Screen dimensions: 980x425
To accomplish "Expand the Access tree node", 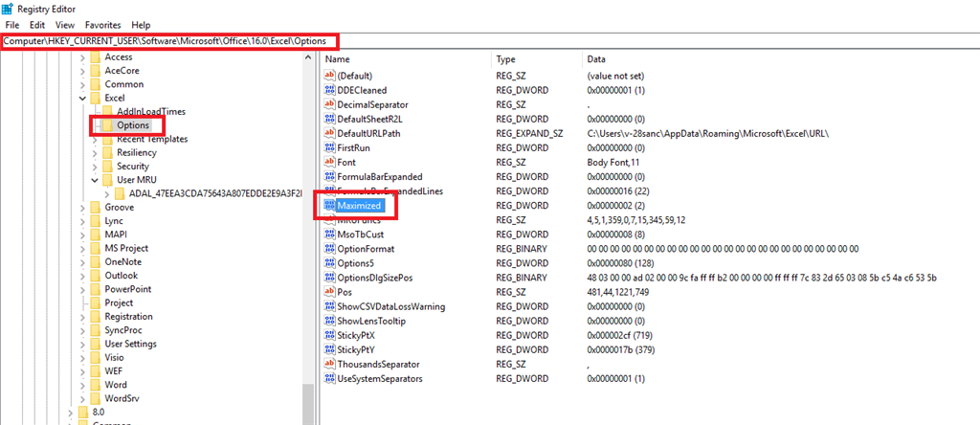I will click(x=82, y=56).
